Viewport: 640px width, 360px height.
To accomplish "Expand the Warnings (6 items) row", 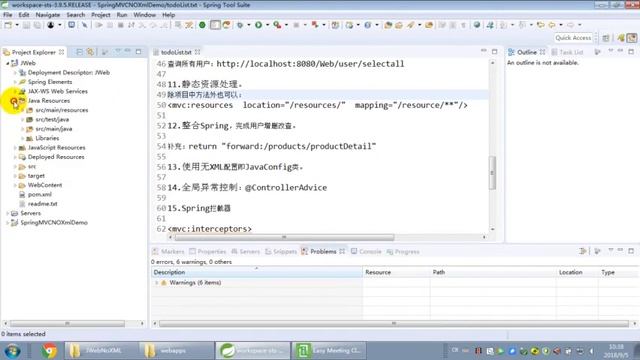I will 156,283.
